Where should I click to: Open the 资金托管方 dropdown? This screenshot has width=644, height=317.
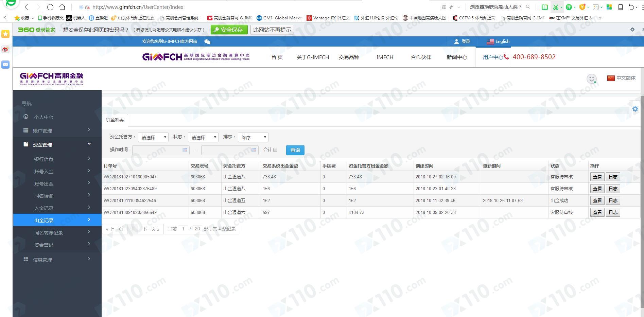tap(153, 137)
